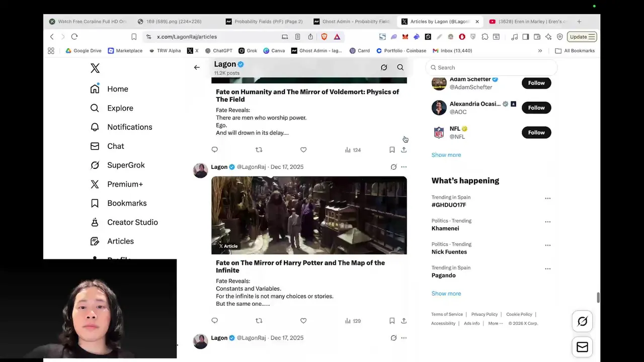Click the browser reload button
The height and width of the screenshot is (362, 644).
coord(74,37)
